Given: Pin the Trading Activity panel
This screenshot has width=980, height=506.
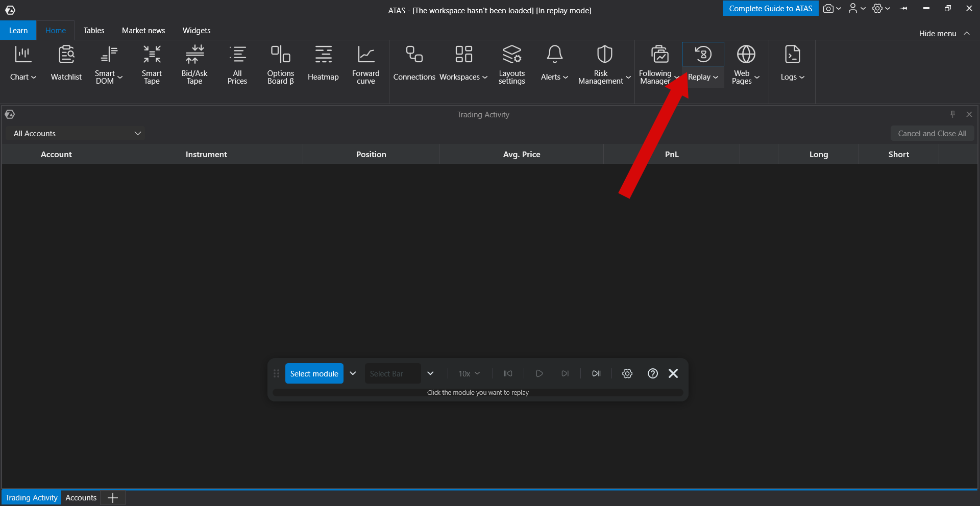Looking at the screenshot, I should point(952,114).
